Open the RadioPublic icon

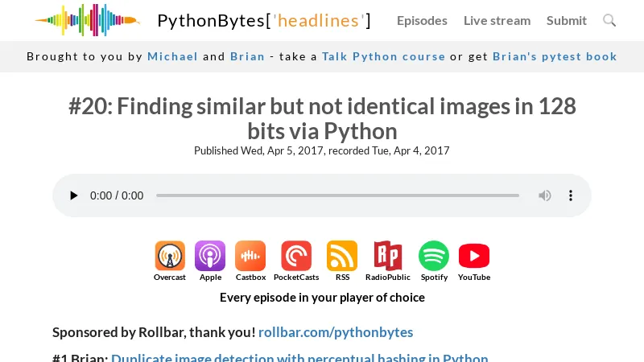(x=387, y=257)
